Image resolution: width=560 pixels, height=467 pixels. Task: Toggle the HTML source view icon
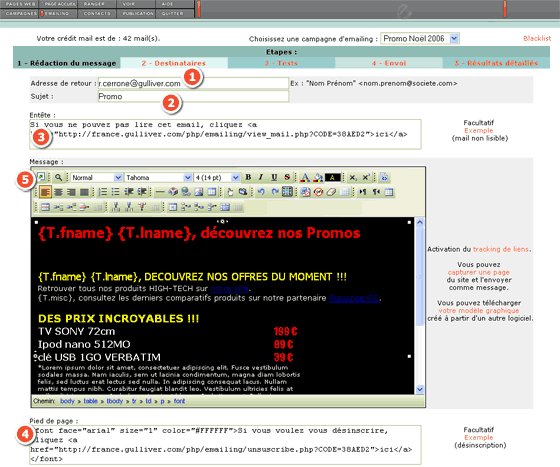click(x=384, y=177)
